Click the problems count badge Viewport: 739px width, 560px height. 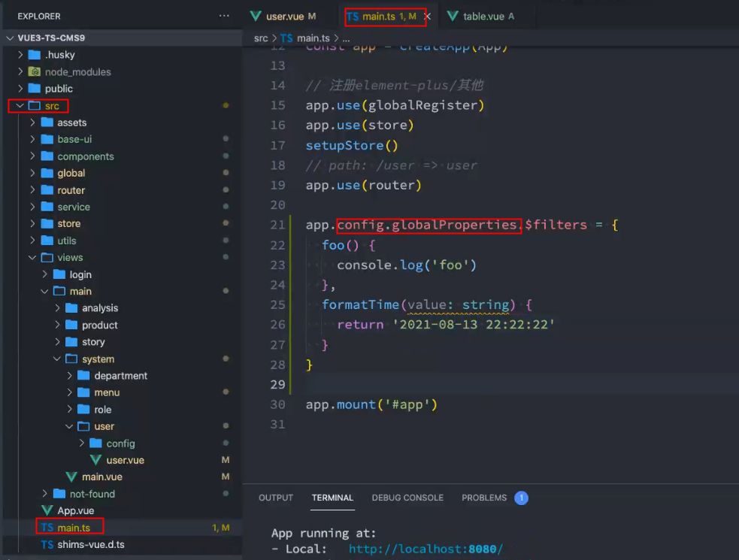pyautogui.click(x=521, y=498)
